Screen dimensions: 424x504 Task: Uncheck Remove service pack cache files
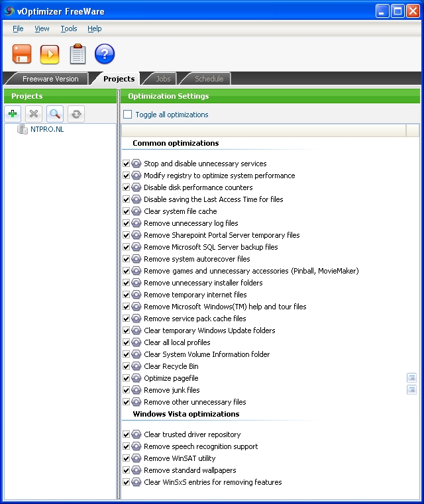coord(127,319)
